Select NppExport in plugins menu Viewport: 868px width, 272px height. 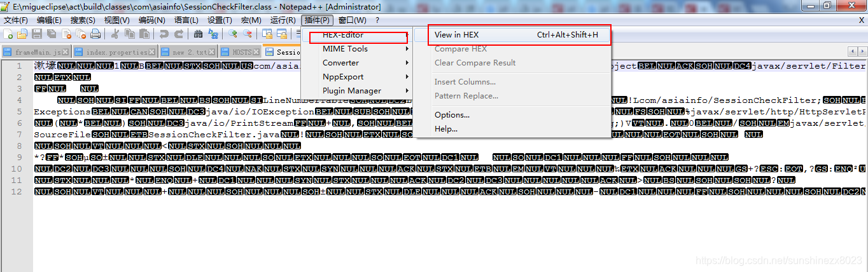pyautogui.click(x=358, y=77)
